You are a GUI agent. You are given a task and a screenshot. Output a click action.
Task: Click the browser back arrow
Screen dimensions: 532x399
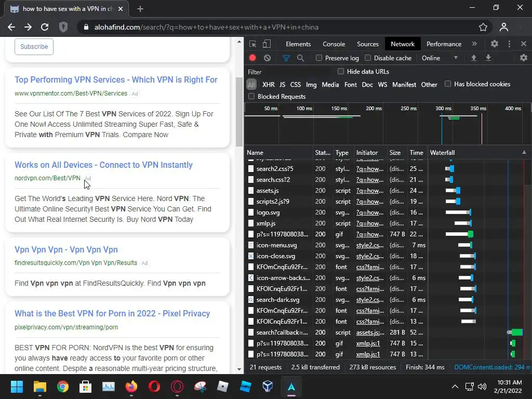tap(11, 27)
